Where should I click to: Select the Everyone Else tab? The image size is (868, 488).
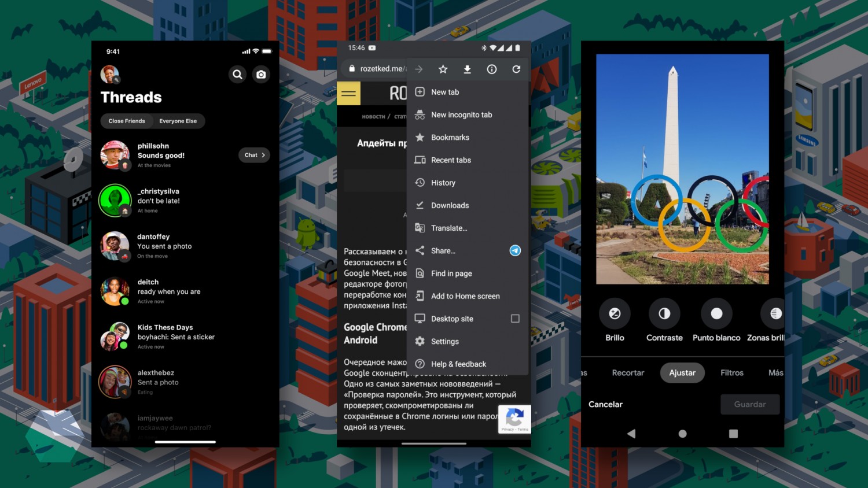pyautogui.click(x=178, y=121)
